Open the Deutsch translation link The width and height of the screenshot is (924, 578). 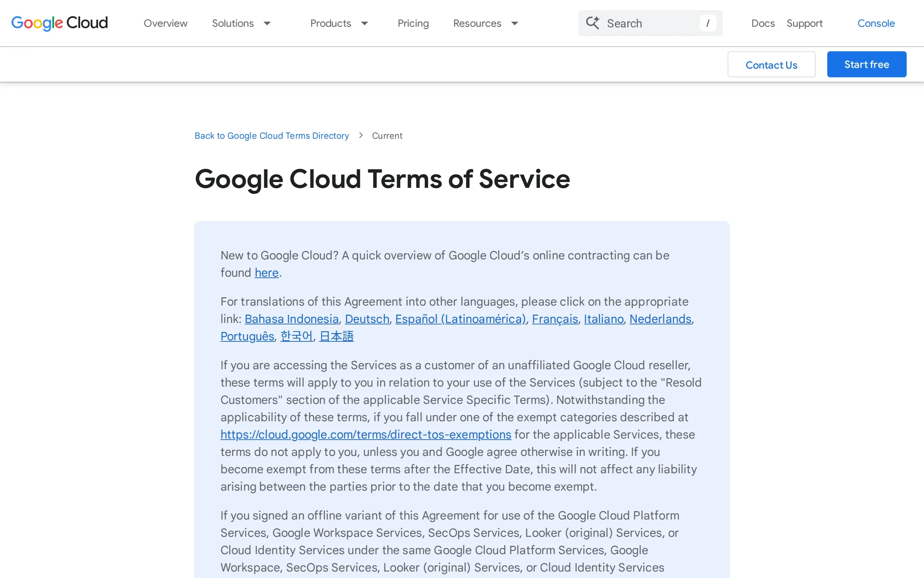tap(367, 319)
